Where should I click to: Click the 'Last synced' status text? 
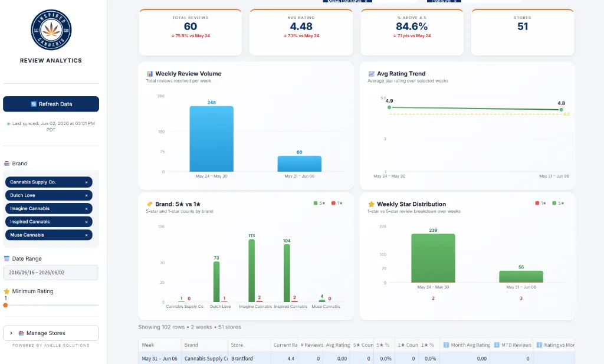click(x=53, y=126)
